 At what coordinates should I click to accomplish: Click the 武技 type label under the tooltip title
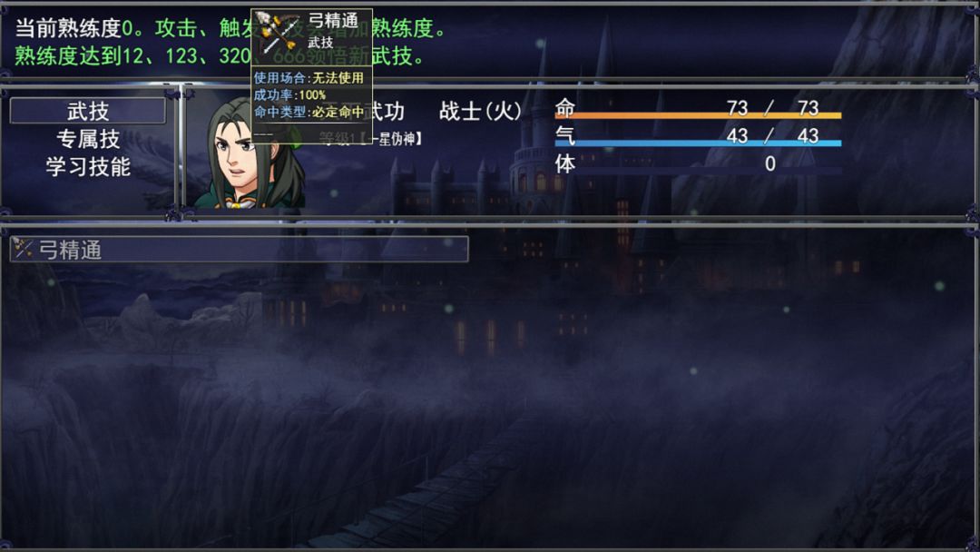coord(320,43)
